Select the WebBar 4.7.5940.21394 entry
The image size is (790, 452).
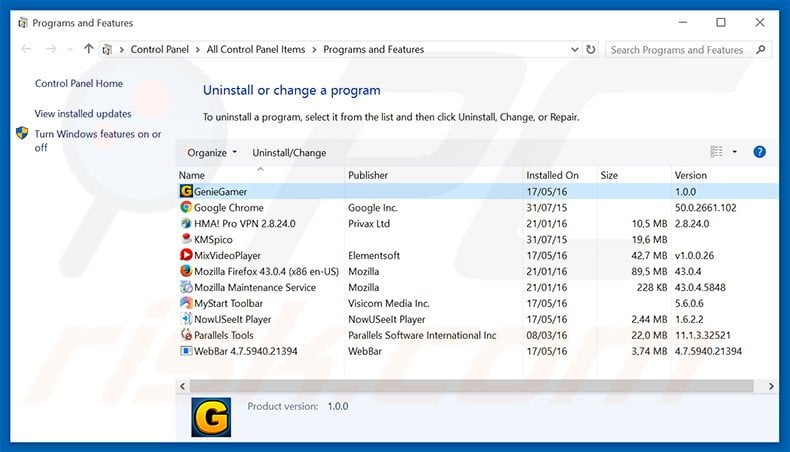click(x=245, y=351)
